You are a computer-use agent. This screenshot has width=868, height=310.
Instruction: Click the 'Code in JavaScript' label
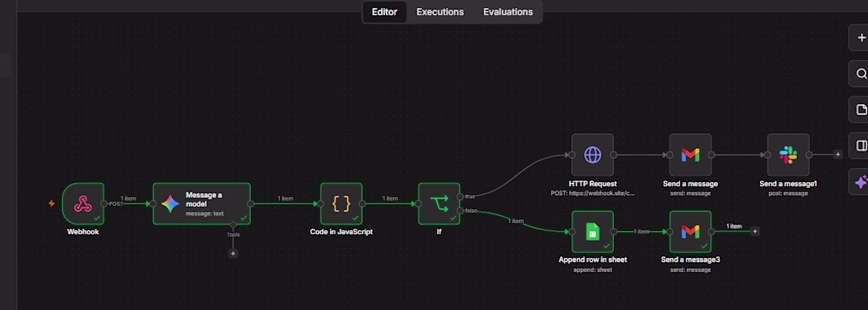[341, 232]
